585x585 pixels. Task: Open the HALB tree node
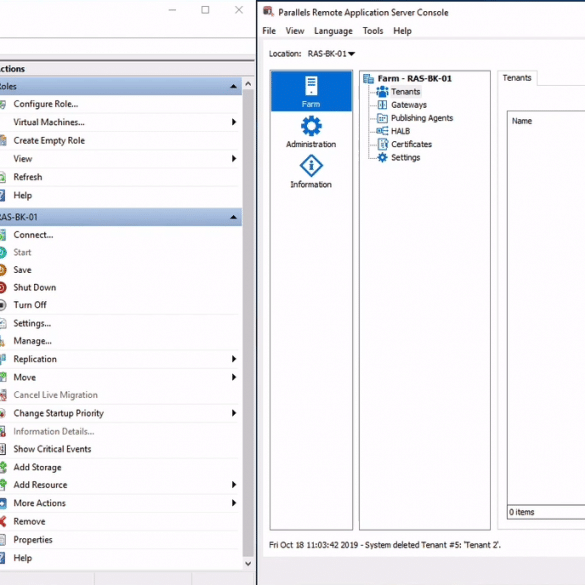[400, 131]
